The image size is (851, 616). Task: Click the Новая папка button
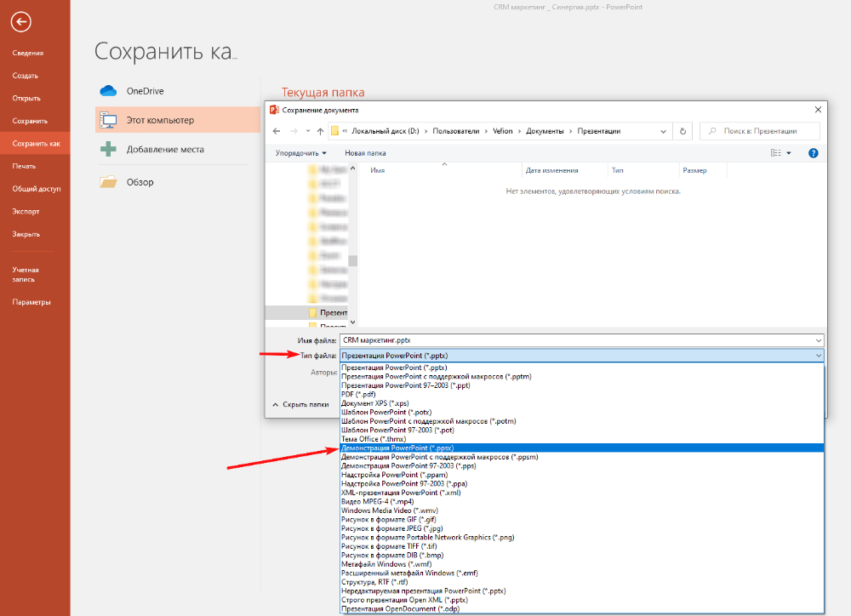click(x=365, y=153)
